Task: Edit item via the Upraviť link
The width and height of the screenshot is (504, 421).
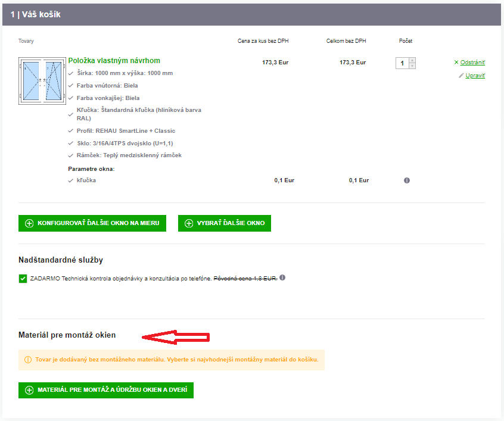Action: [475, 76]
